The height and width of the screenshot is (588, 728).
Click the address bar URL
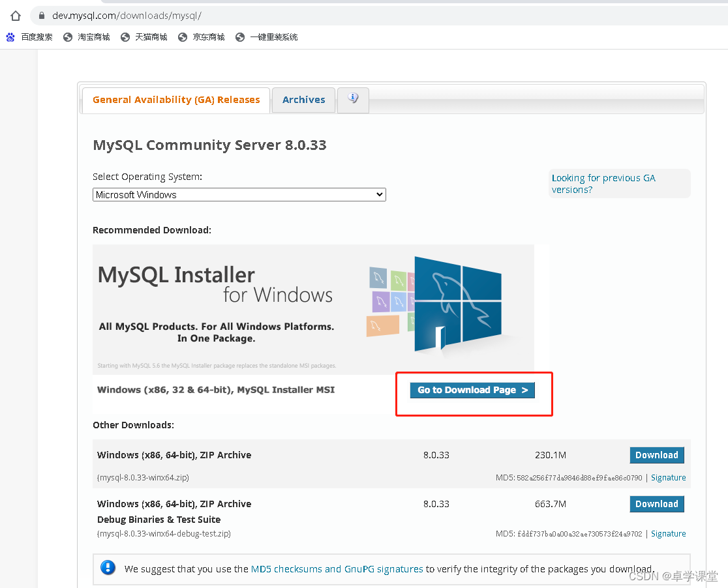pyautogui.click(x=127, y=15)
